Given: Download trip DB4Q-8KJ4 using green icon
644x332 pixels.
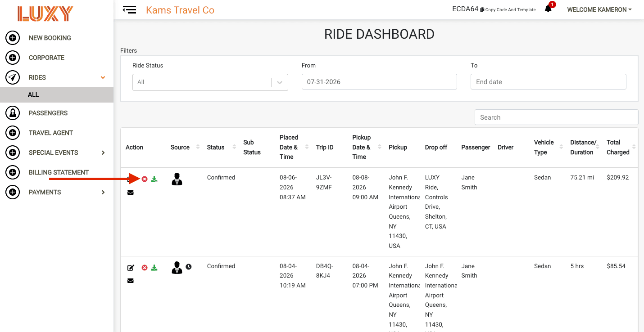Looking at the screenshot, I should click(x=154, y=268).
